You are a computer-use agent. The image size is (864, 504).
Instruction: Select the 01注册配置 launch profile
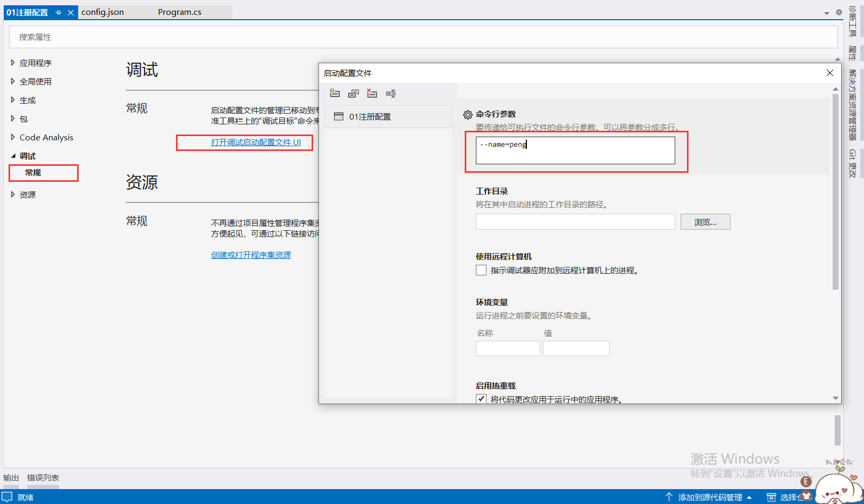coord(388,116)
